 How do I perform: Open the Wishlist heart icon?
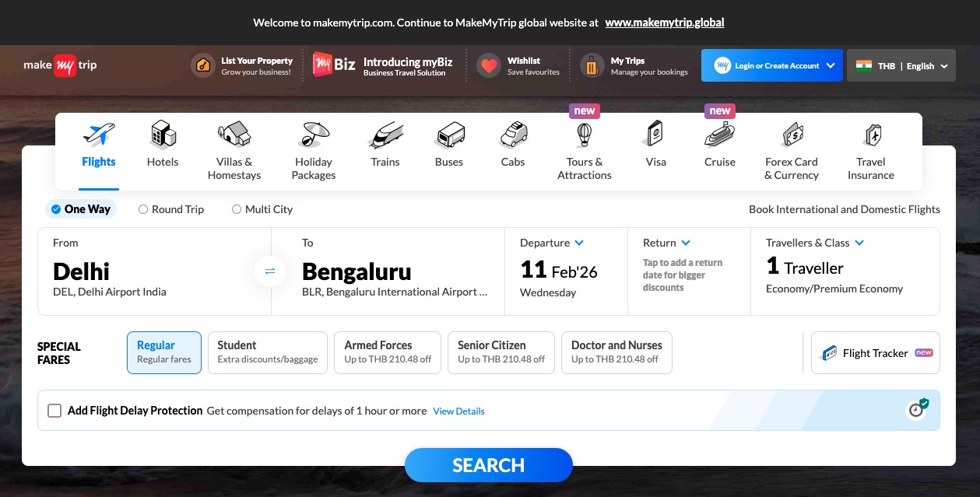[x=489, y=66]
